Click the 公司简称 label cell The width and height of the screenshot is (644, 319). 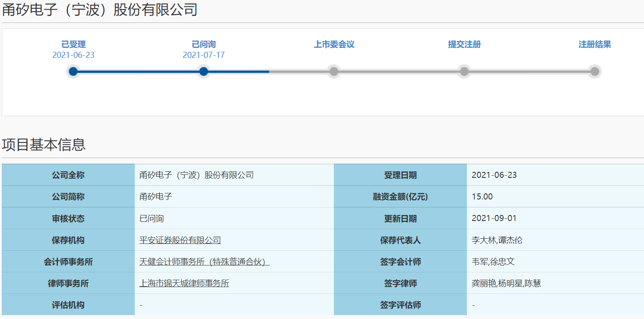coord(68,196)
